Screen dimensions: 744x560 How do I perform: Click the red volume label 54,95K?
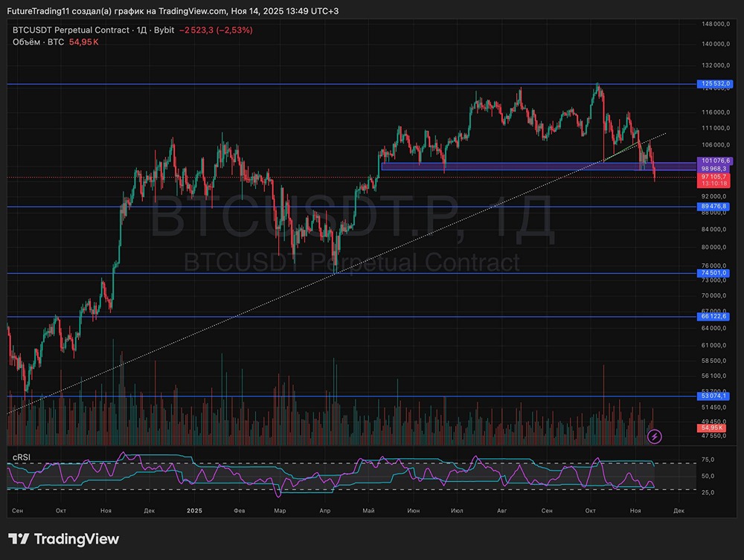pos(711,428)
